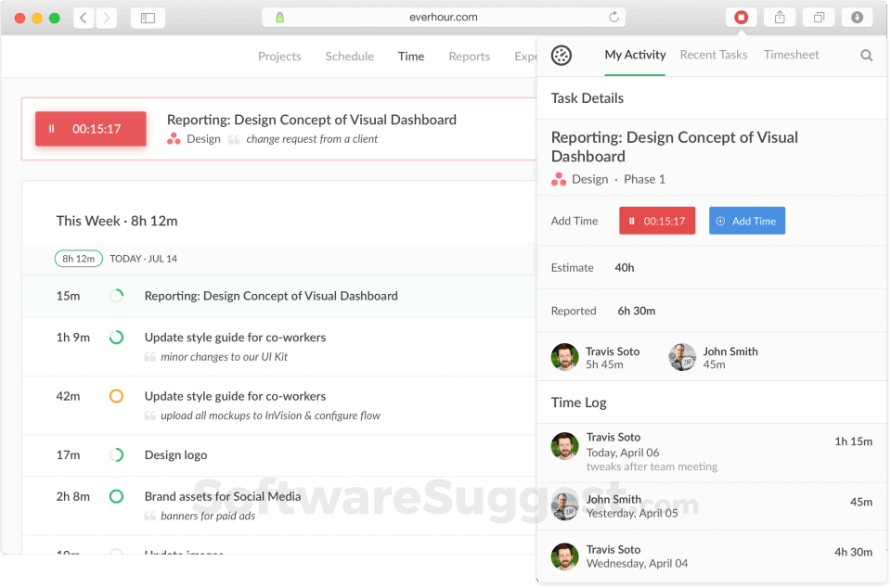Click the 42m duration
The width and height of the screenshot is (891, 588).
(x=68, y=396)
